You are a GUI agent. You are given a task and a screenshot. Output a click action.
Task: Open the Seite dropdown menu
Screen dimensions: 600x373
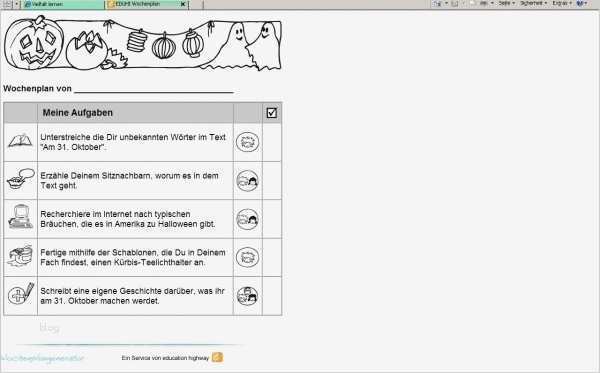click(507, 3)
